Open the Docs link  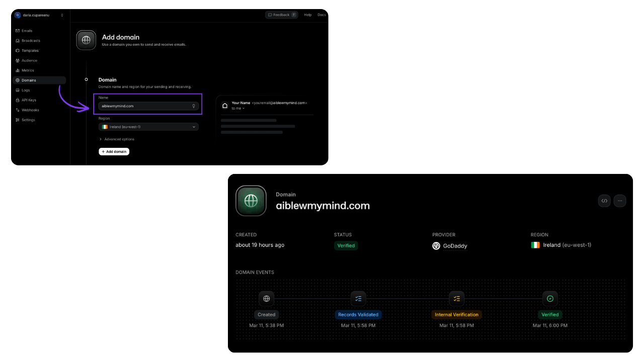pyautogui.click(x=321, y=15)
